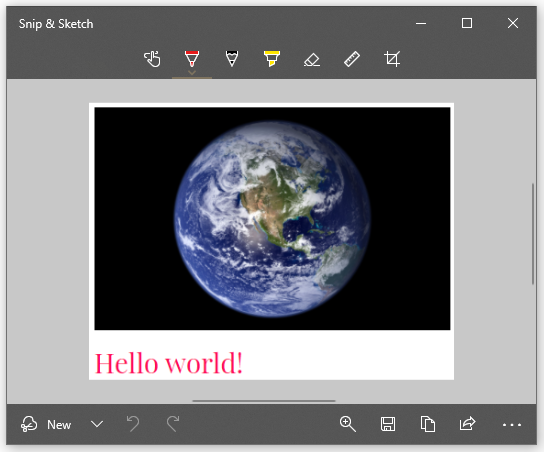Open the New snip delay dropdown arrow
This screenshot has width=544, height=452.
tap(97, 424)
